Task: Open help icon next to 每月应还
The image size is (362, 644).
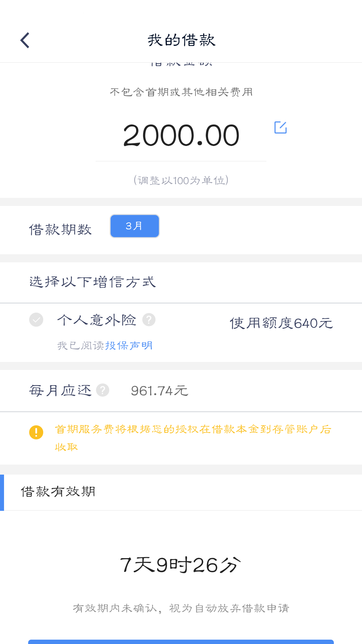Action: (103, 390)
